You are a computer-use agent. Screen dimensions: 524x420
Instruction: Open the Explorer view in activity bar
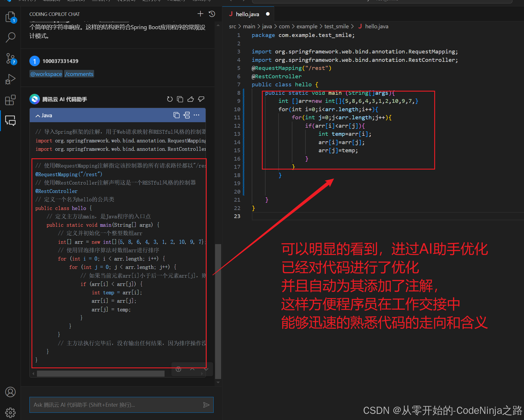[x=11, y=17]
